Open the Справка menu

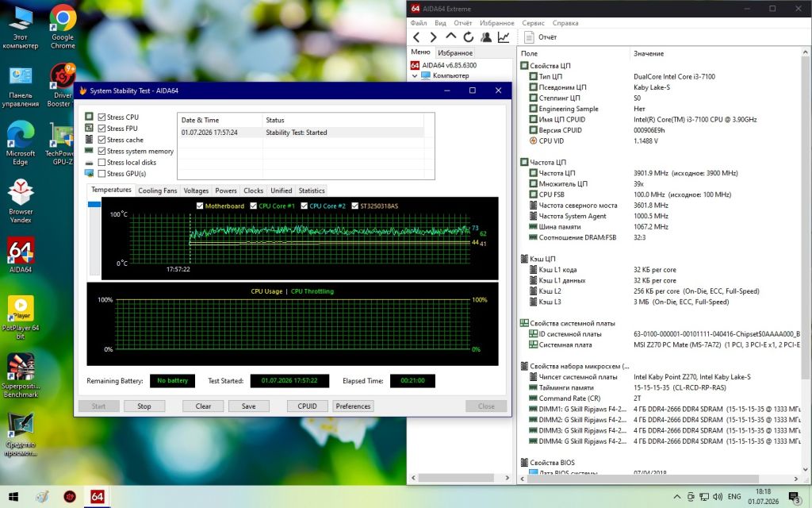[565, 23]
